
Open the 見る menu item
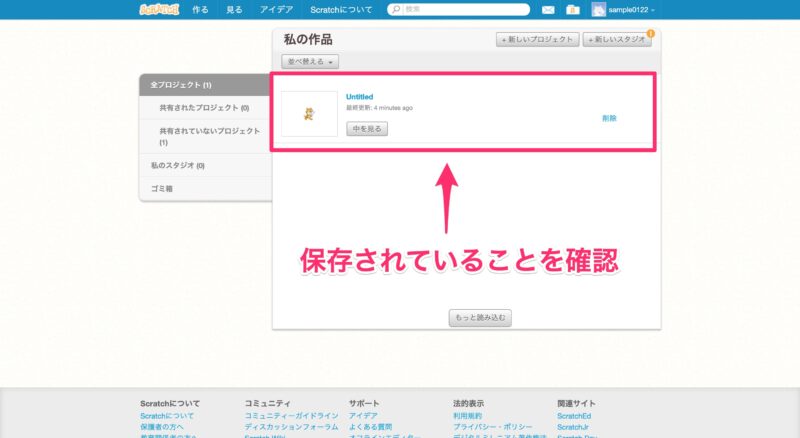(234, 10)
